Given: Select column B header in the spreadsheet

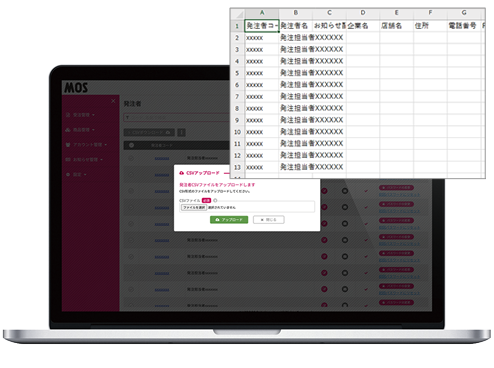Looking at the screenshot, I should [x=296, y=13].
